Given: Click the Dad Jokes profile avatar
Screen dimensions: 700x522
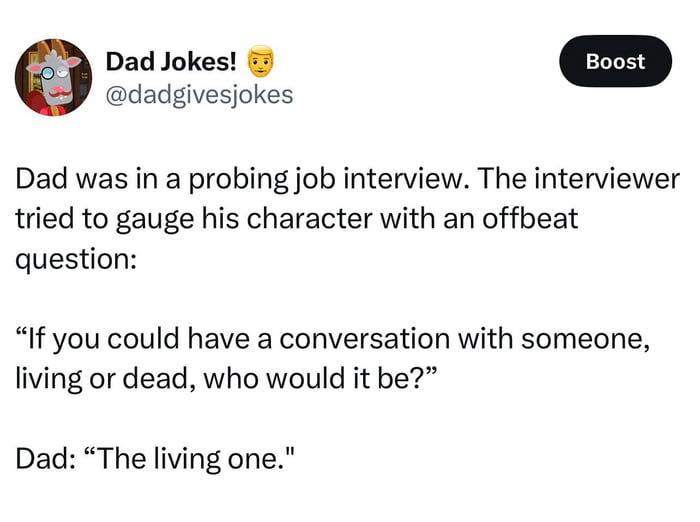Looking at the screenshot, I should [54, 78].
